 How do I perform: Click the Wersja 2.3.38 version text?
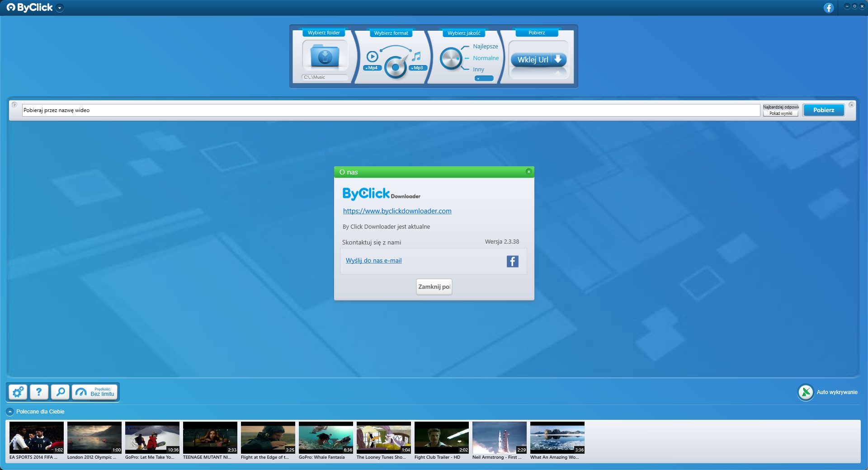[502, 242]
